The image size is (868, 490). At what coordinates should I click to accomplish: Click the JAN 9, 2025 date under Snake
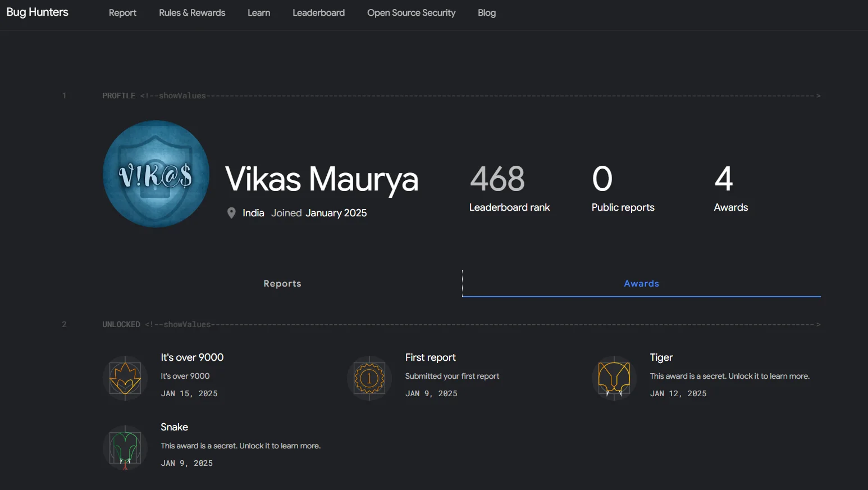187,463
